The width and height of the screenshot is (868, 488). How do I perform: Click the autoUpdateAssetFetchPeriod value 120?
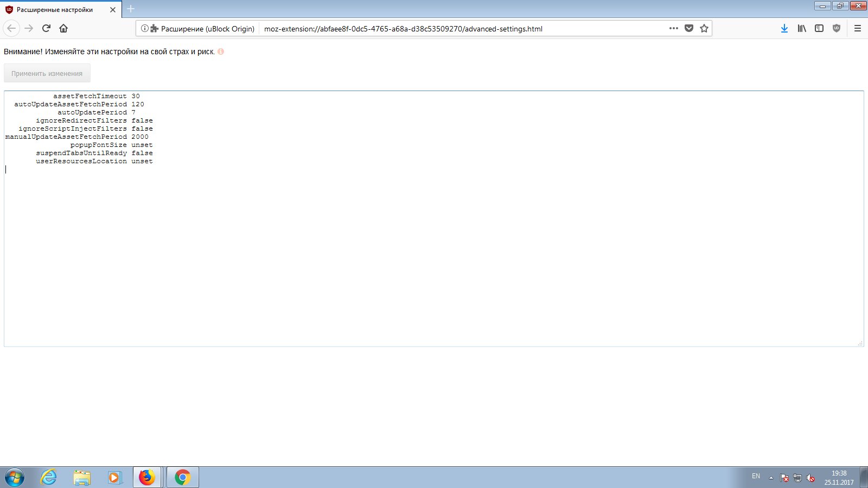tap(138, 104)
